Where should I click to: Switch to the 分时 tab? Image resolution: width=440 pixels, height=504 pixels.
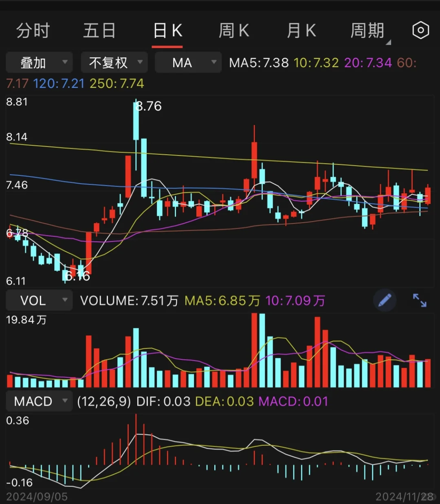point(33,31)
